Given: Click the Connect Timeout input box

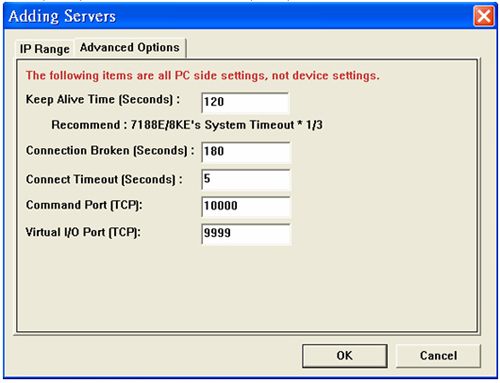Looking at the screenshot, I should tap(246, 179).
